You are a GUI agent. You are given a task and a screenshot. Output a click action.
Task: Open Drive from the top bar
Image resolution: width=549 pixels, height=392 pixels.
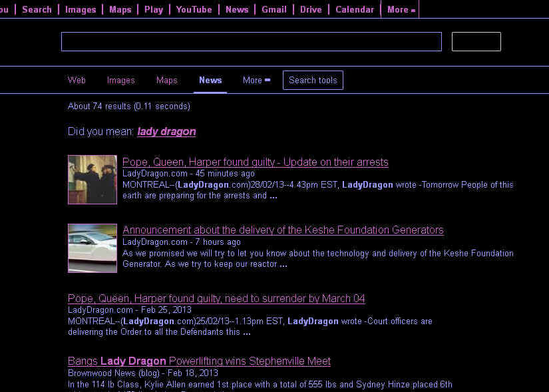tap(311, 9)
